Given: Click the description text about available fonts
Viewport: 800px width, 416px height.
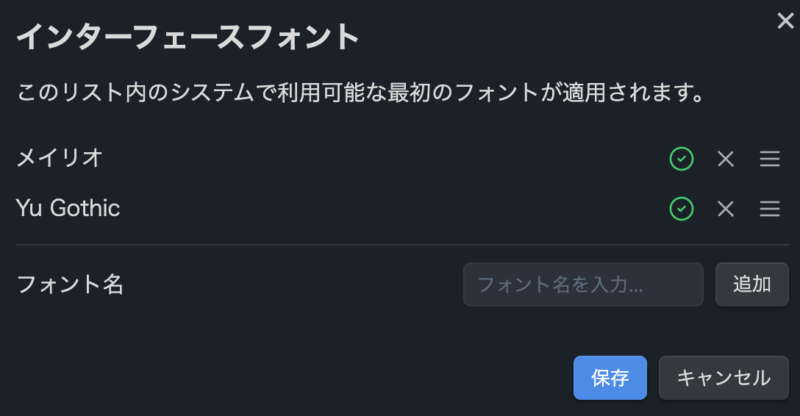Looking at the screenshot, I should 361,92.
